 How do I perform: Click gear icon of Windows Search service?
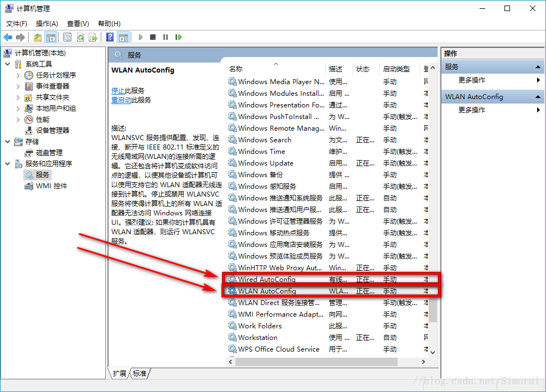232,140
